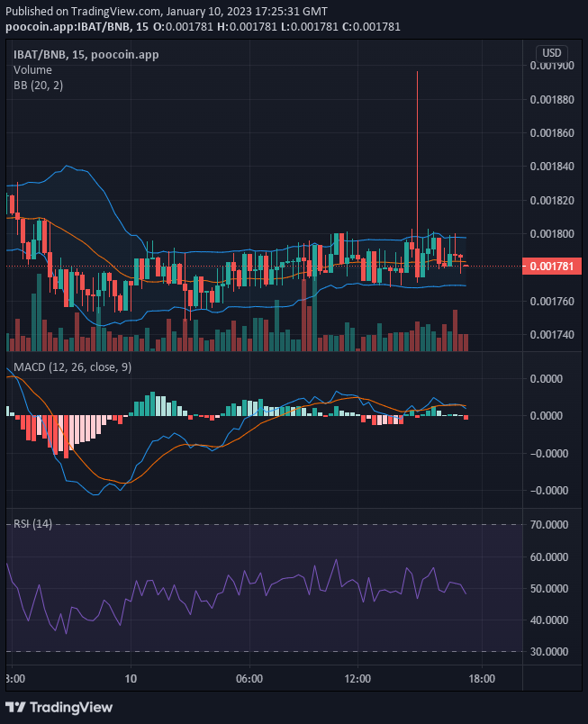
Task: Click the 0.001760 price axis label
Action: pos(552,301)
